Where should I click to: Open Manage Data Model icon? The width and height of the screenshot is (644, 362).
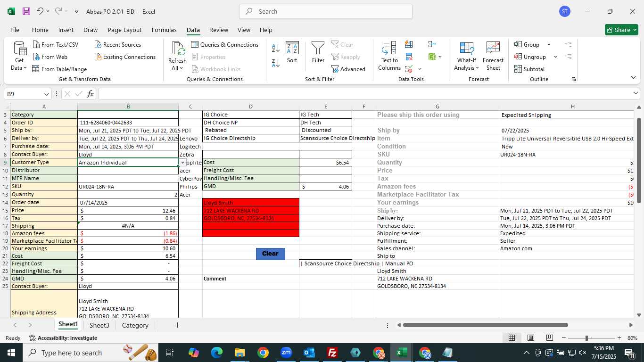[432, 57]
